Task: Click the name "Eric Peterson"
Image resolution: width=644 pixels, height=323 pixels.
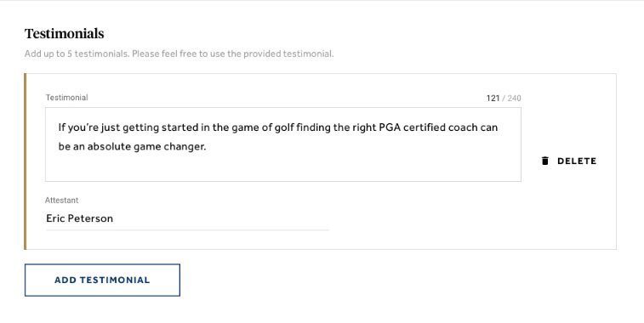Action: [x=79, y=218]
